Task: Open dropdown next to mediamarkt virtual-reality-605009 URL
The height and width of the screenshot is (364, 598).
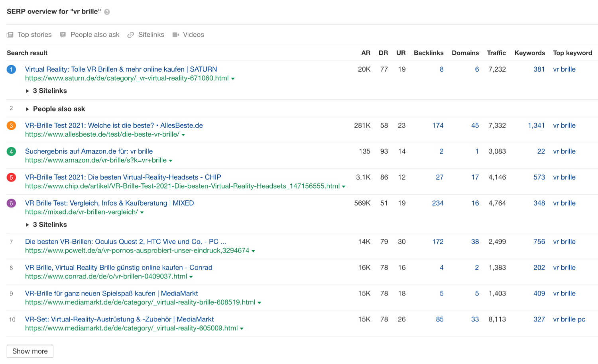Action: point(242,329)
